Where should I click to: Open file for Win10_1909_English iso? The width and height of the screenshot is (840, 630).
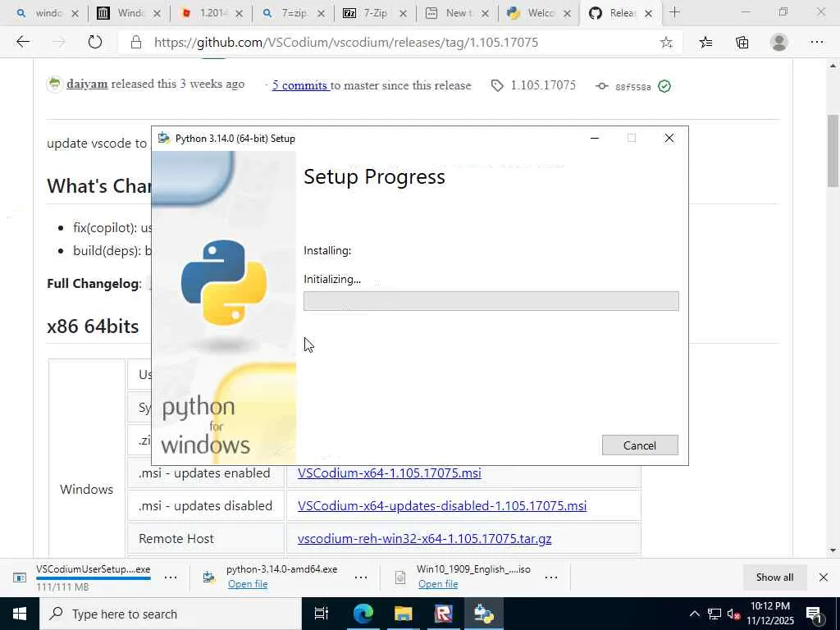click(x=438, y=584)
